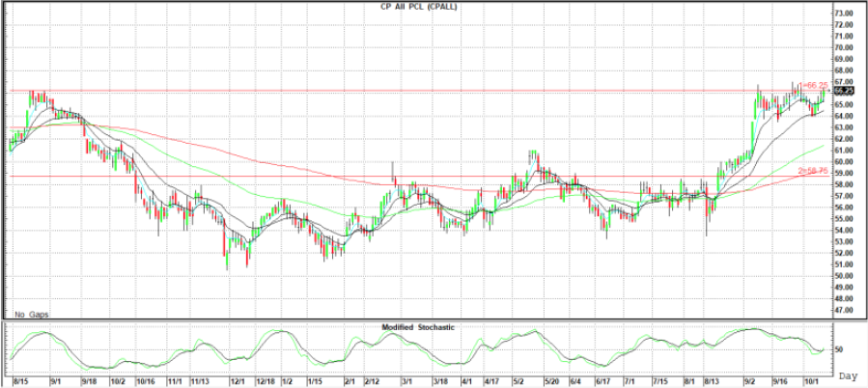Viewport: 868px width, 388px height.
Task: Click the 61.00 price axis label
Action: [x=844, y=151]
